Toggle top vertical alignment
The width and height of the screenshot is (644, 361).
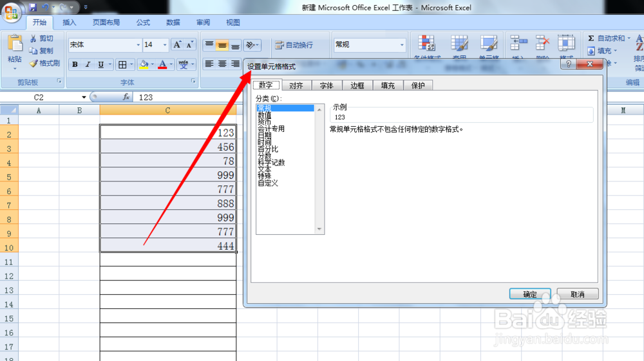tap(209, 44)
